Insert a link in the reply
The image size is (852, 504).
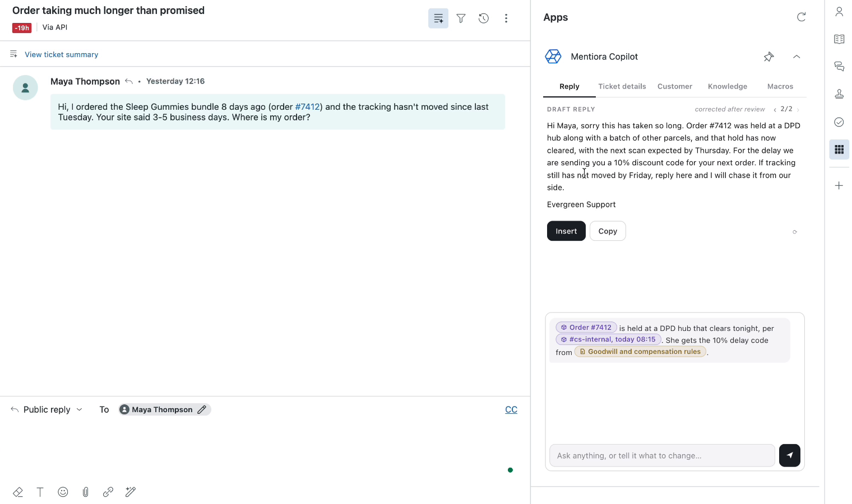pyautogui.click(x=108, y=492)
